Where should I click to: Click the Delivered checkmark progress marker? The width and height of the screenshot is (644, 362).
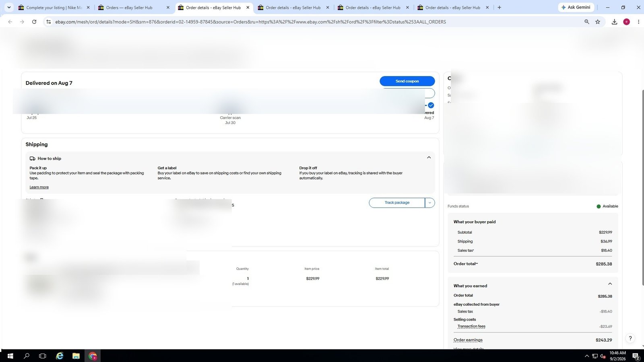[x=431, y=105]
